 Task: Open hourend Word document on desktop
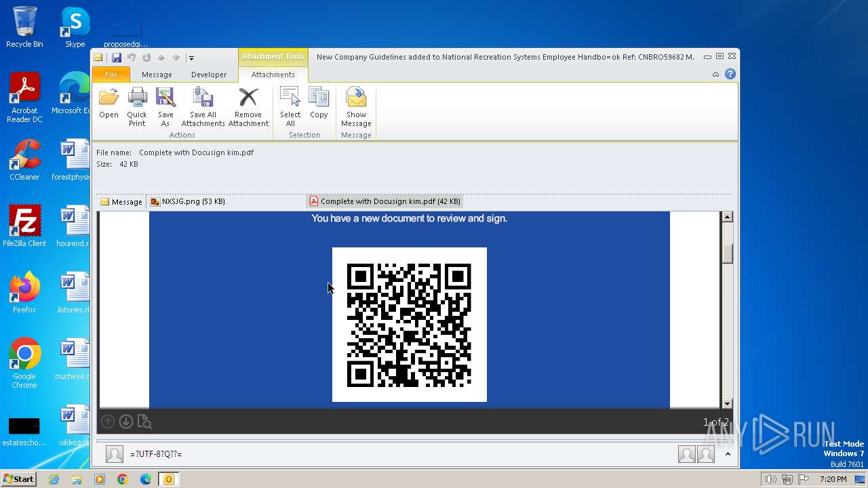tap(72, 226)
